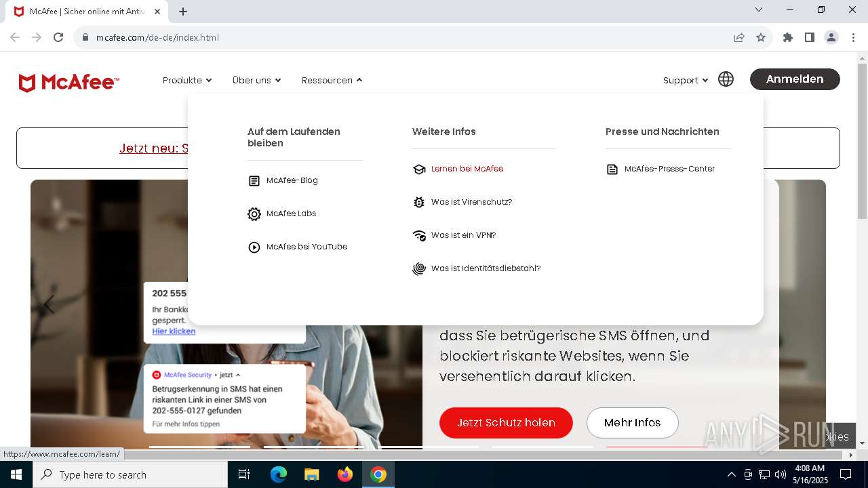Viewport: 868px width, 488px height.
Task: Open the share page icon
Action: pyautogui.click(x=739, y=37)
